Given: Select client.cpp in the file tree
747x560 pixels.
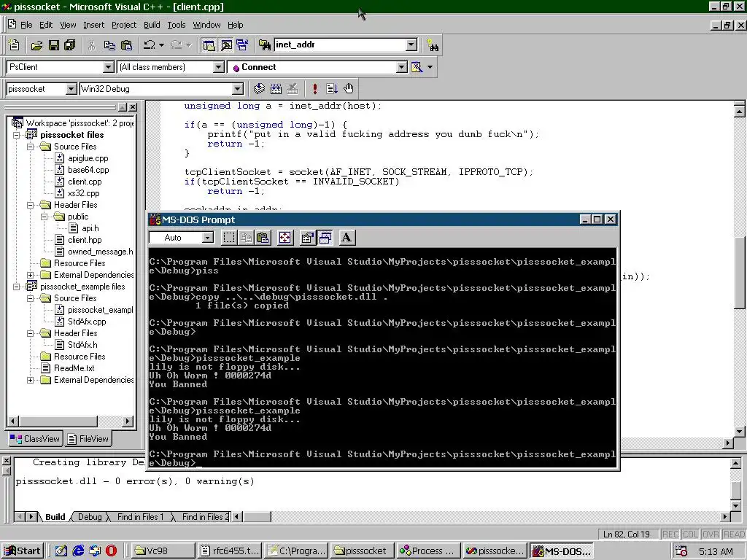Looking at the screenshot, I should pos(85,182).
